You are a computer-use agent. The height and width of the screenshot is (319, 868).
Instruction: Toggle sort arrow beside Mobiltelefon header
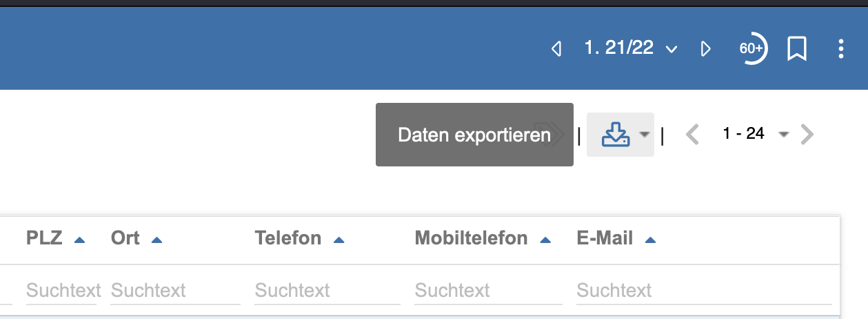(x=545, y=240)
